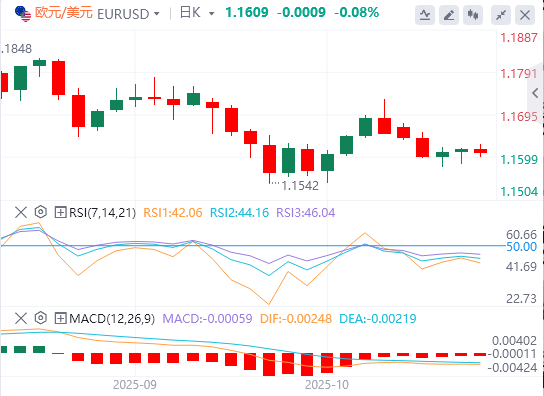Click the MACD(12,26,9) label
This screenshot has height=396, width=544.
pyautogui.click(x=112, y=318)
